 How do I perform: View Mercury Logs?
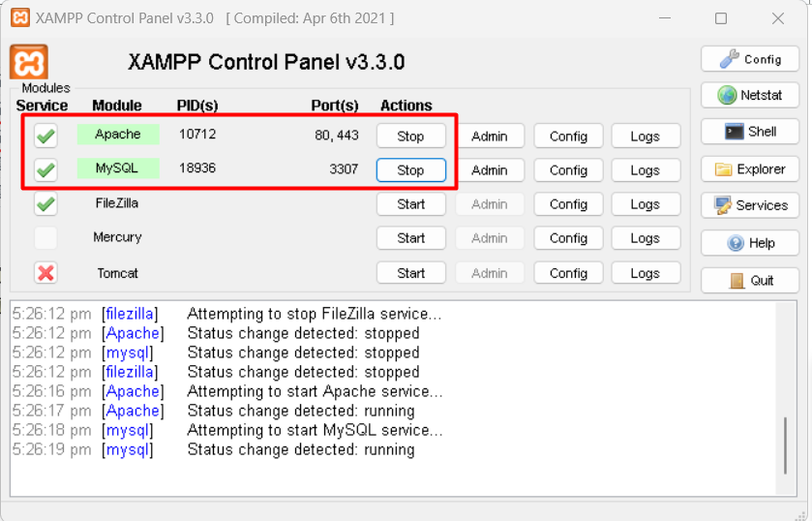click(646, 238)
